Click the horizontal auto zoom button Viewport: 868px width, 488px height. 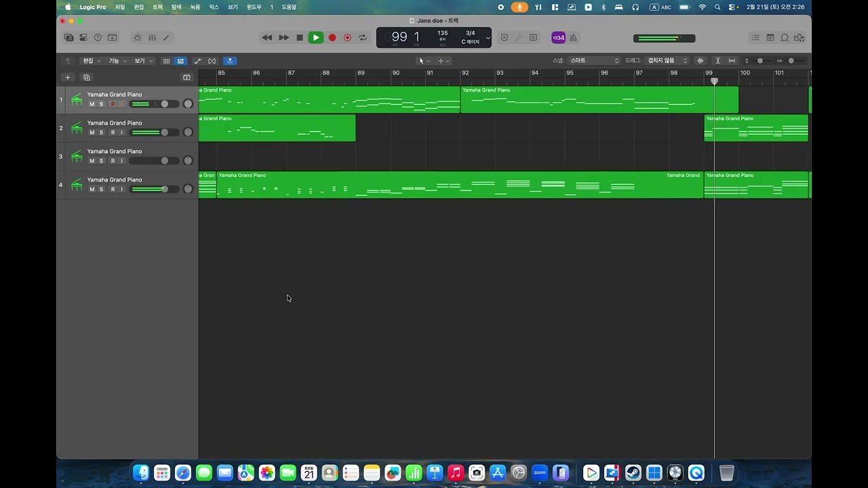pyautogui.click(x=732, y=61)
